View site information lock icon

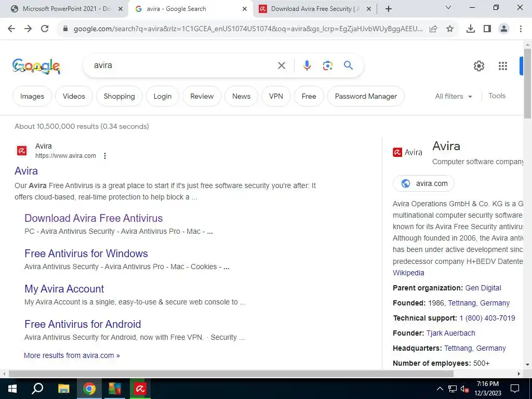pyautogui.click(x=65, y=29)
